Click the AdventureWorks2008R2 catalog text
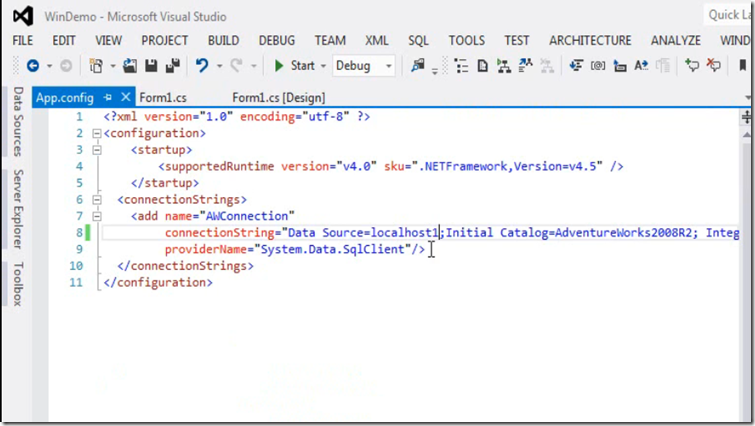The image size is (755, 426). click(x=623, y=233)
